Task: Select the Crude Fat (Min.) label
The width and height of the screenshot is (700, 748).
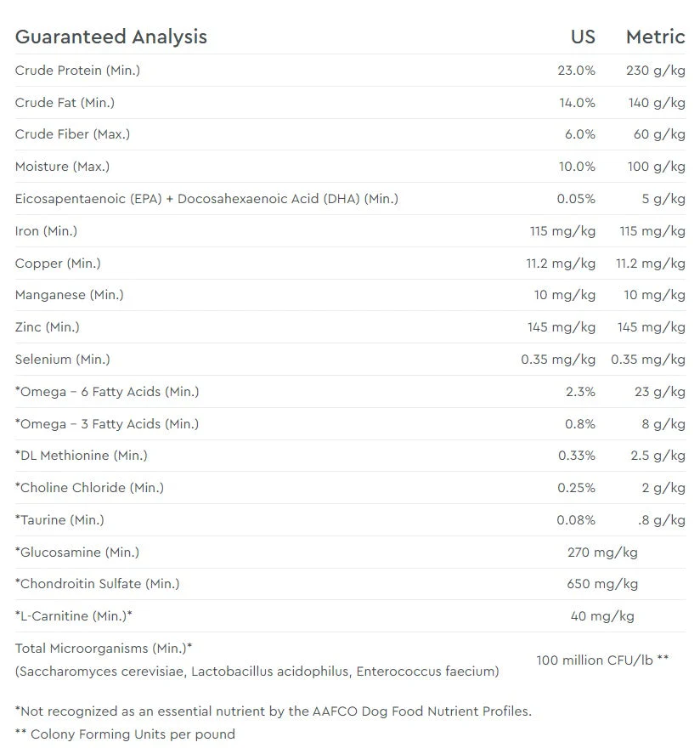Action: click(x=65, y=103)
